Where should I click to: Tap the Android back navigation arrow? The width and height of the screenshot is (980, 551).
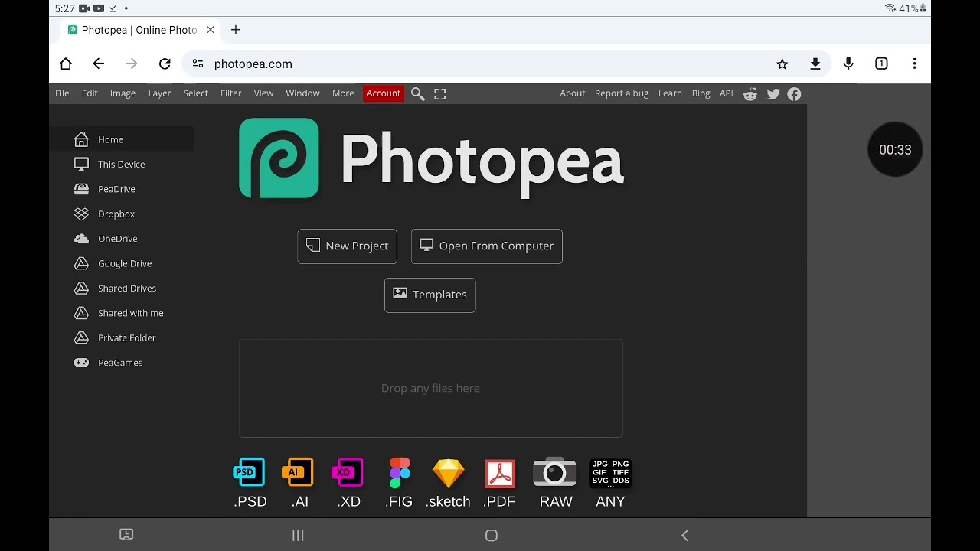pyautogui.click(x=685, y=536)
